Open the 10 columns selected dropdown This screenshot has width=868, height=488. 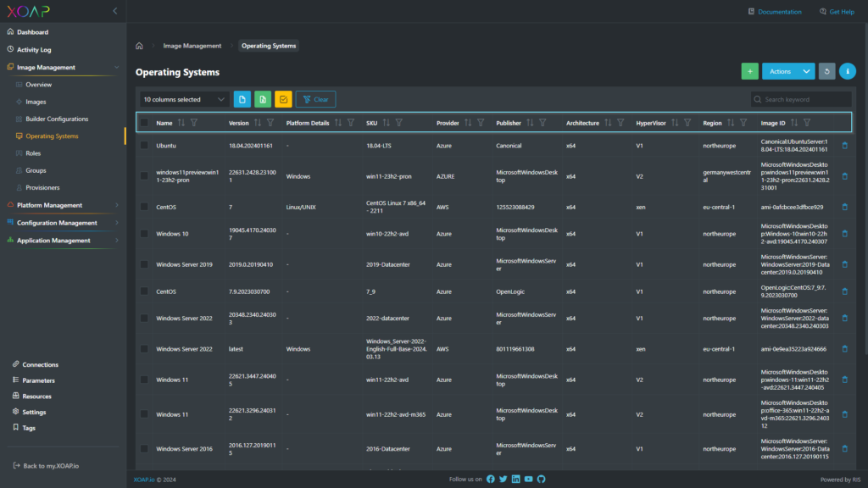point(184,100)
